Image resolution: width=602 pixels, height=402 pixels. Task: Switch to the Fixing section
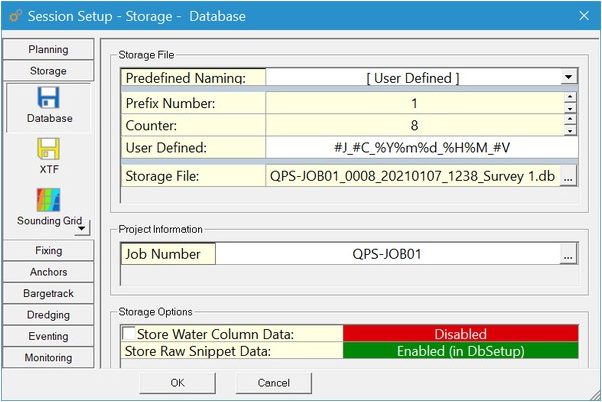point(48,251)
